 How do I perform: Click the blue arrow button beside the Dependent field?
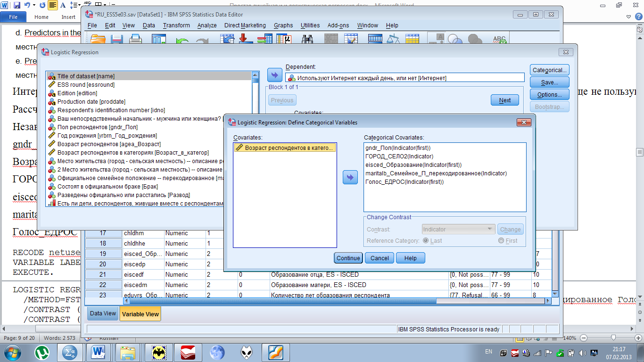[x=274, y=74]
